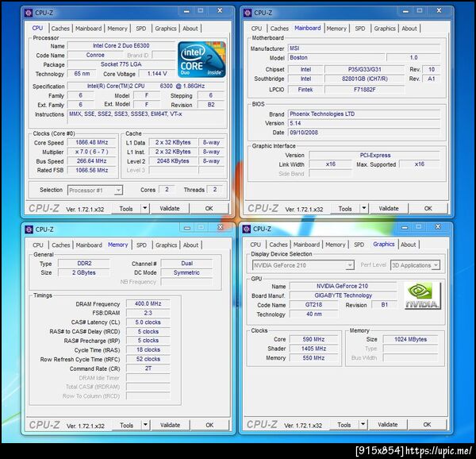Viewport: 476px width, 459px height.
Task: Click GPU board manufacturer GIGABYTE Technology
Action: (x=343, y=295)
